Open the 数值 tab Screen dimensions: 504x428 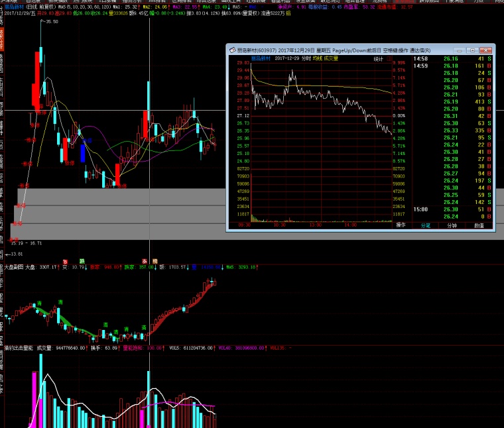tap(478, 225)
